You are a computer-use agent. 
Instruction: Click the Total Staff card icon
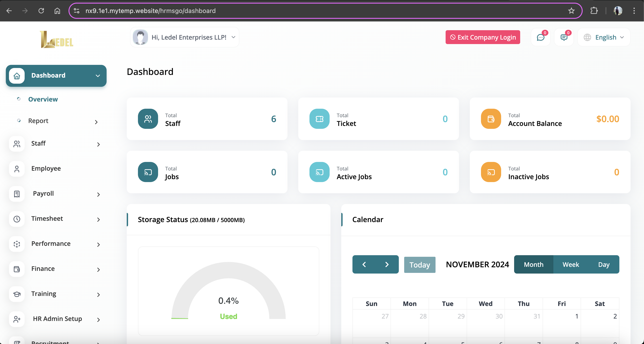(148, 119)
